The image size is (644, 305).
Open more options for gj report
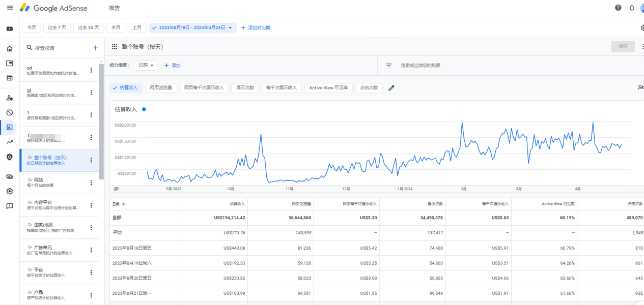point(91,93)
